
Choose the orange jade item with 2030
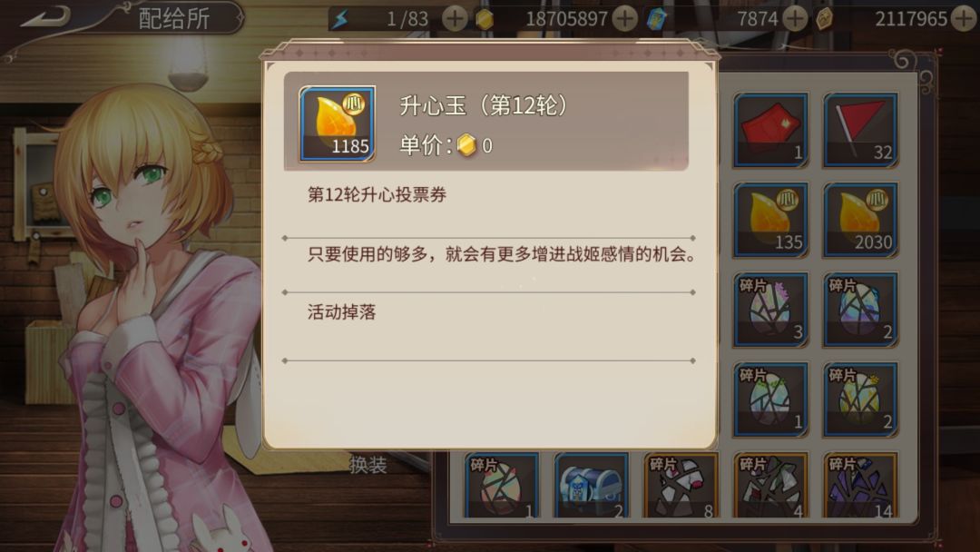[860, 220]
